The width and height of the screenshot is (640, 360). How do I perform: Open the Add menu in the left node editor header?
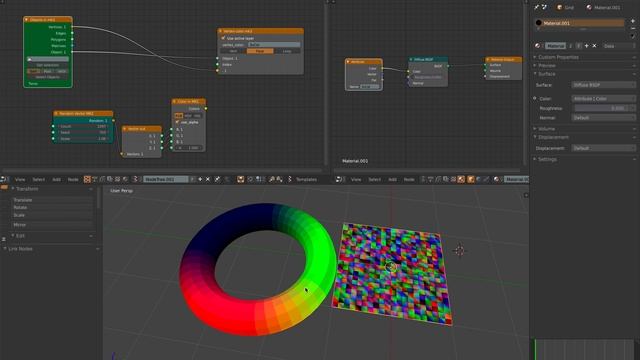56,179
